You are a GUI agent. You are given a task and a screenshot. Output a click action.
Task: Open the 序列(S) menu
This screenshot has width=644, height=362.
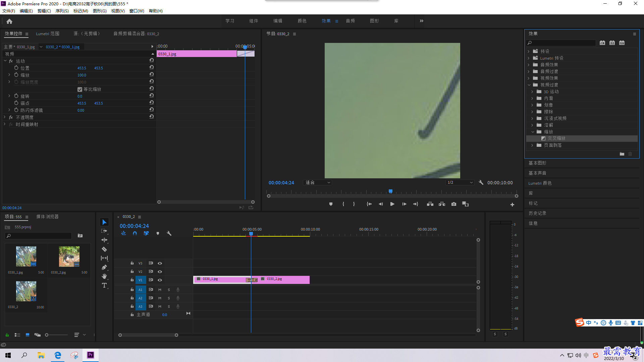[x=62, y=11]
